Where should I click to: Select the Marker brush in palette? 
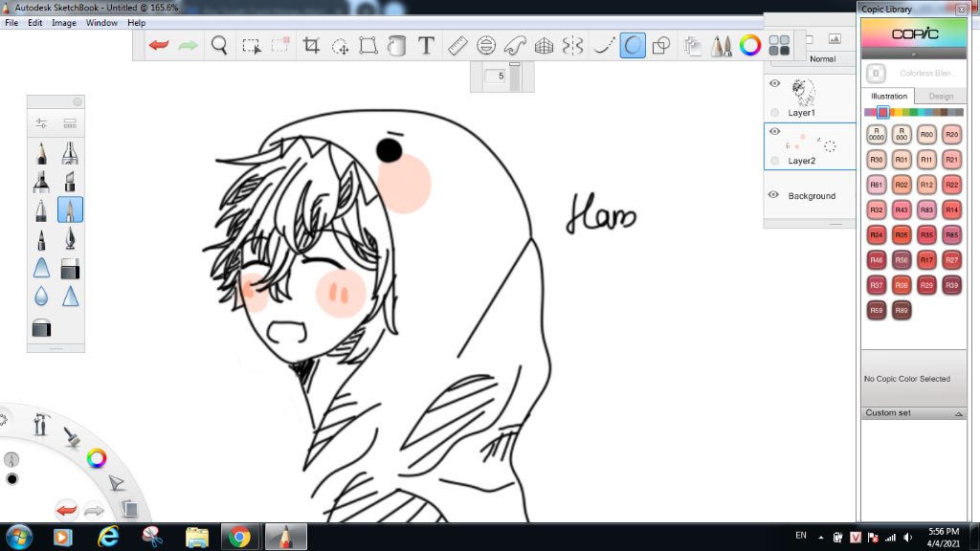coord(41,182)
